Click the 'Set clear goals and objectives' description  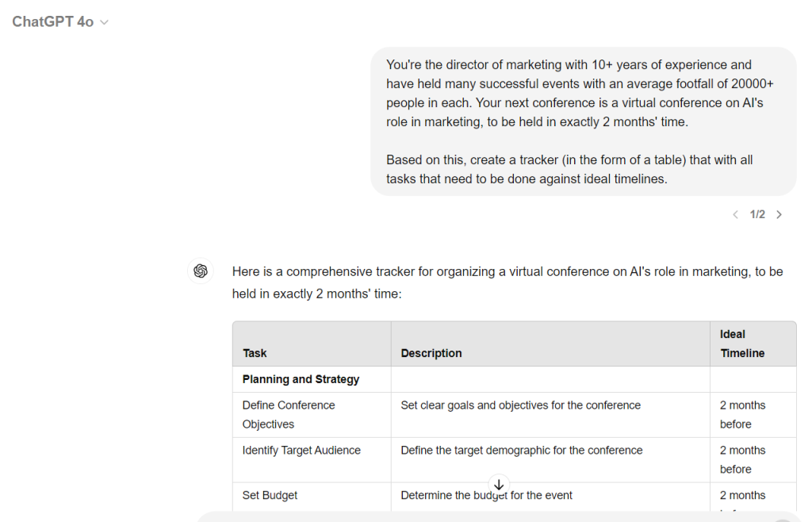coord(520,405)
